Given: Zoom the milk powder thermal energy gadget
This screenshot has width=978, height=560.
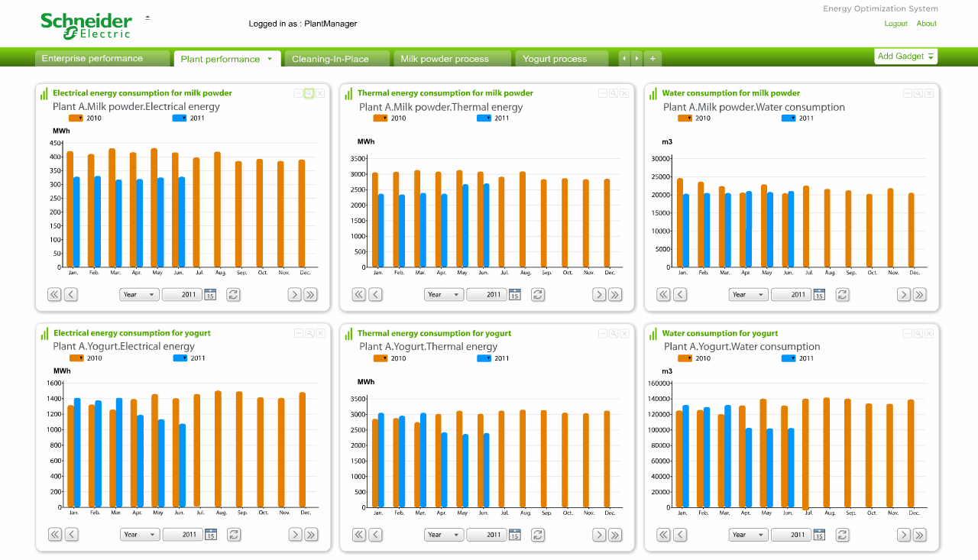Looking at the screenshot, I should point(614,93).
